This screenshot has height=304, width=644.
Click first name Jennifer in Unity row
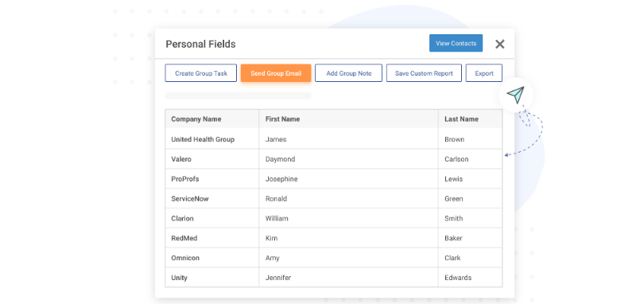pyautogui.click(x=278, y=278)
